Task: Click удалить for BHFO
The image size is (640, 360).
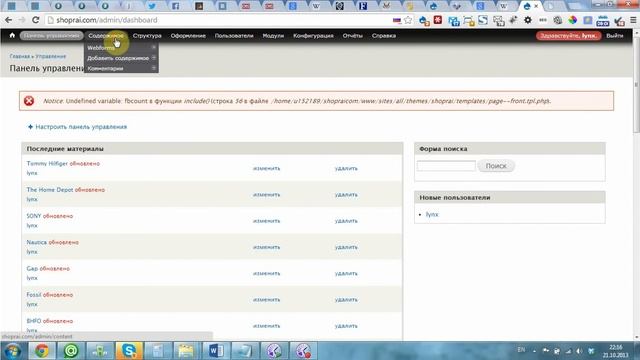Action: tap(346, 326)
